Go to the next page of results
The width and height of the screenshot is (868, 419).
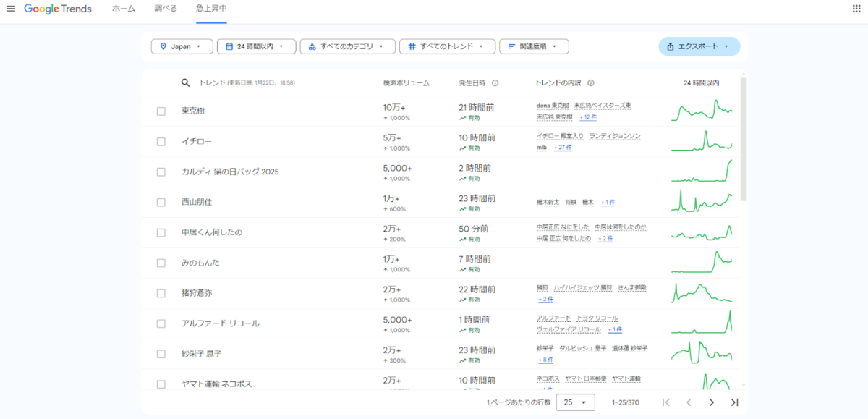click(712, 402)
